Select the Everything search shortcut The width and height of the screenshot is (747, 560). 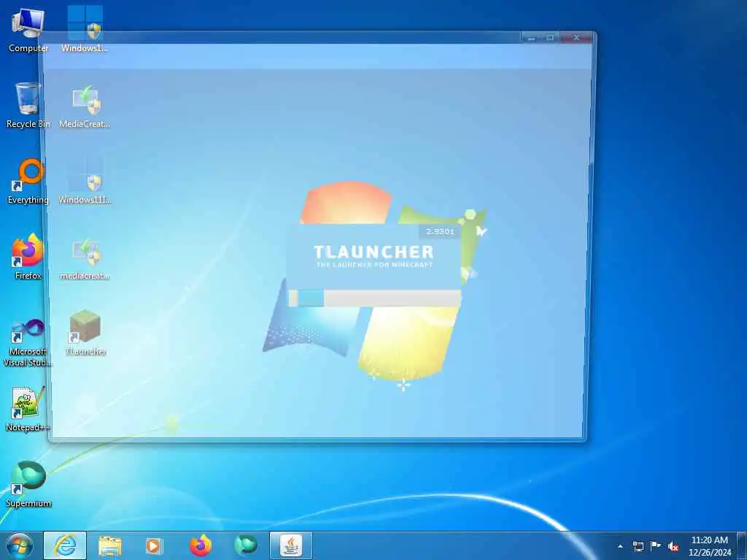(x=28, y=182)
